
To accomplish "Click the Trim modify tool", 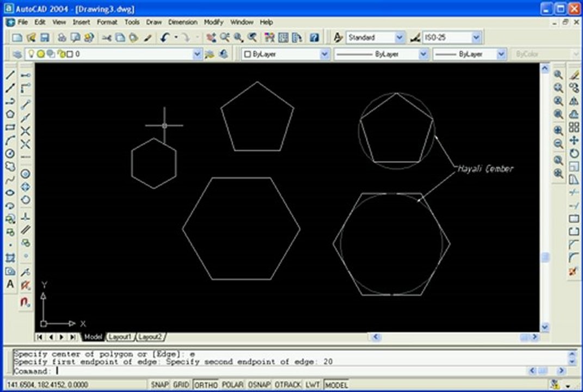I will click(574, 192).
